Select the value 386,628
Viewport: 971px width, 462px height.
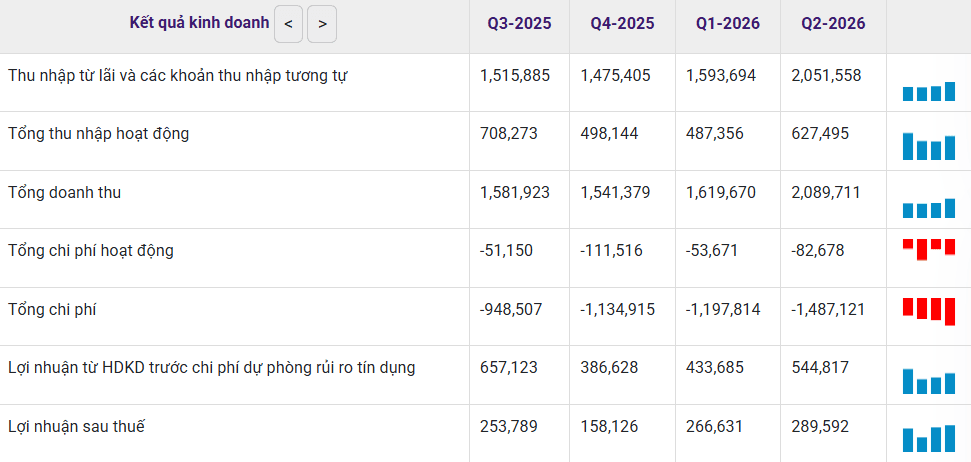coord(609,368)
